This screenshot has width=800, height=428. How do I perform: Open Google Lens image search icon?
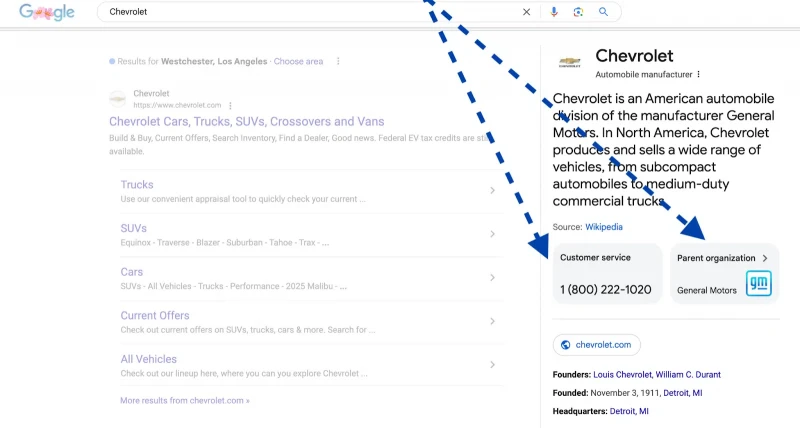point(578,12)
